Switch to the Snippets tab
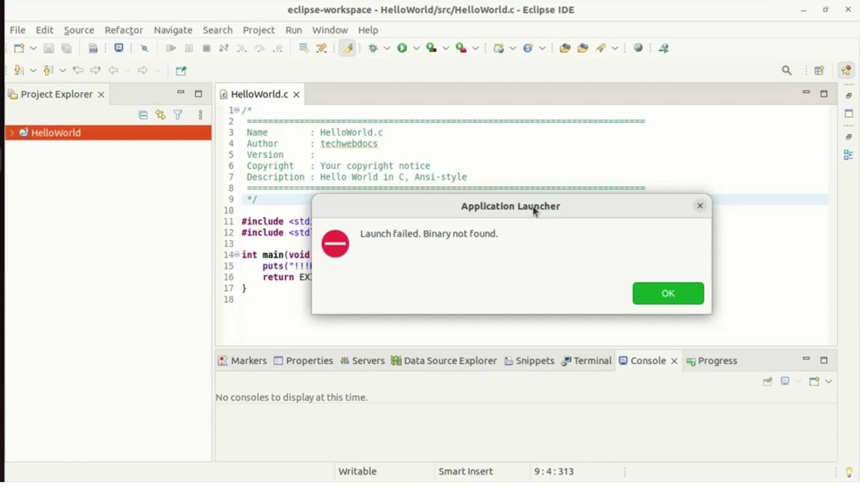 530,361
